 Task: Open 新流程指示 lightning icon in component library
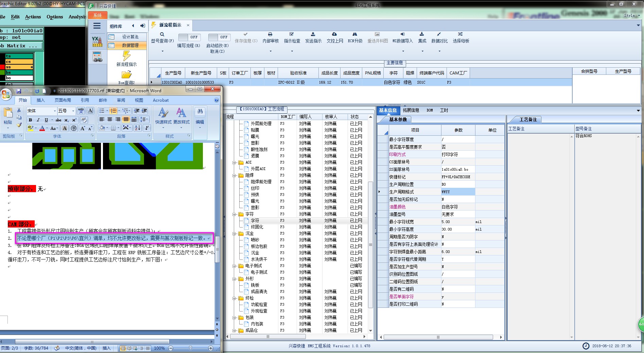coord(126,56)
